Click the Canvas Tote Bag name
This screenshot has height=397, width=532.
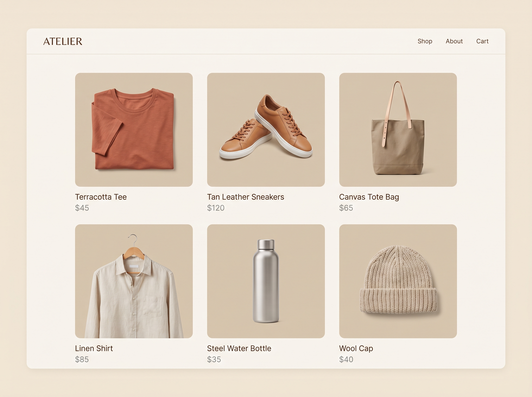(369, 197)
